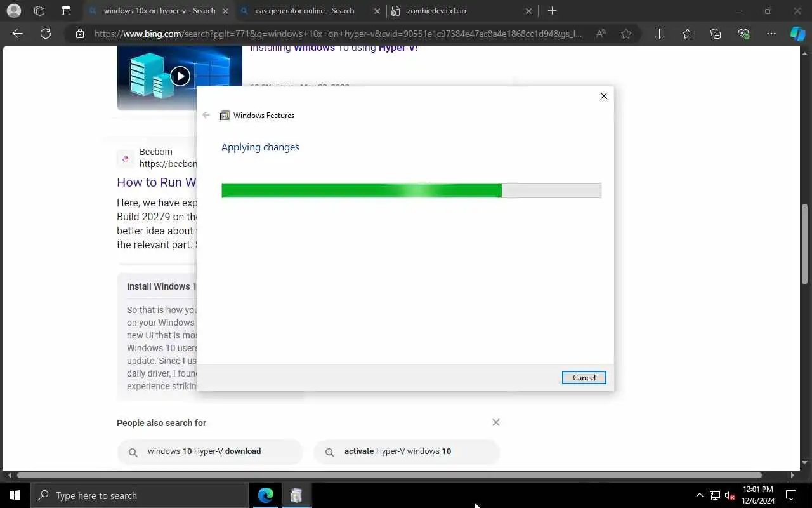Add this page to favorites star
Viewport: 812px width, 508px height.
[x=626, y=34]
